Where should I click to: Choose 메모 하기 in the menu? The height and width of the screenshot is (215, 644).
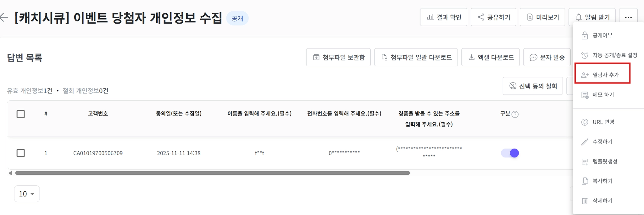coord(603,95)
